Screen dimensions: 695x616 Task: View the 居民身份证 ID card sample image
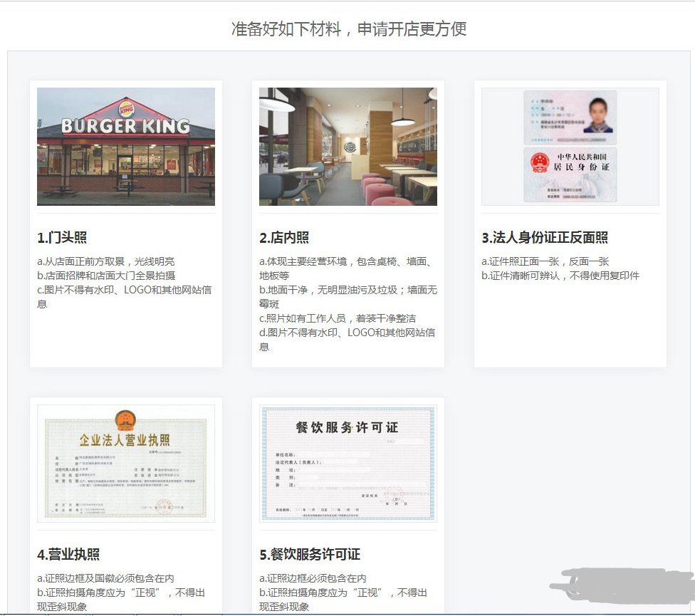click(x=570, y=146)
